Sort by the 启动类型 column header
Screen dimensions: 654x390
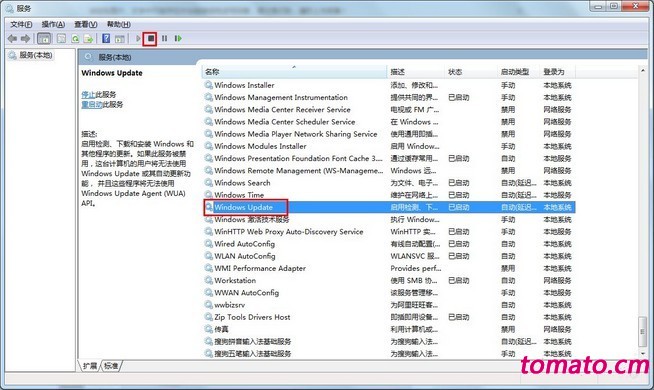tap(518, 72)
